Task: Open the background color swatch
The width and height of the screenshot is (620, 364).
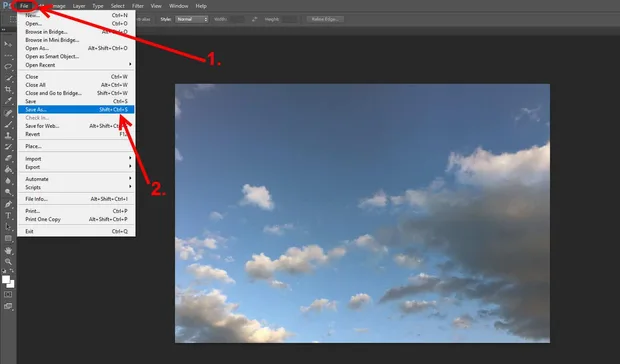Action: pyautogui.click(x=11, y=285)
